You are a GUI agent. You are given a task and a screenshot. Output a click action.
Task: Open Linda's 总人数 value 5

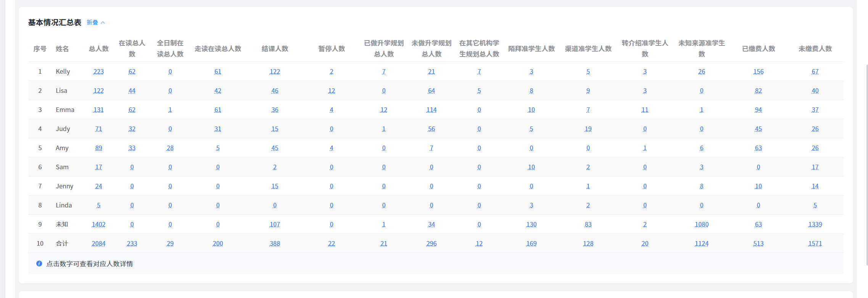tap(98, 205)
